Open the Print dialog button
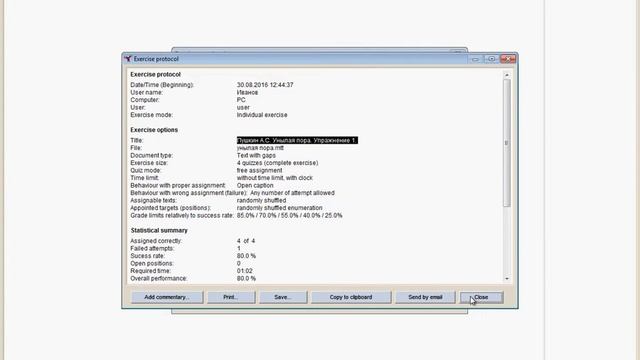This screenshot has height=360, width=640. (231, 297)
